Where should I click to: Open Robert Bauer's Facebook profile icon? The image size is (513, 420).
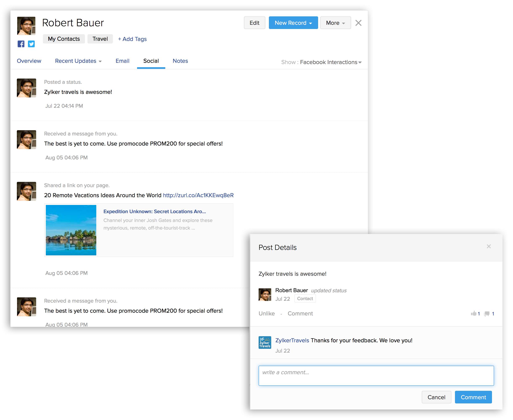[x=21, y=44]
